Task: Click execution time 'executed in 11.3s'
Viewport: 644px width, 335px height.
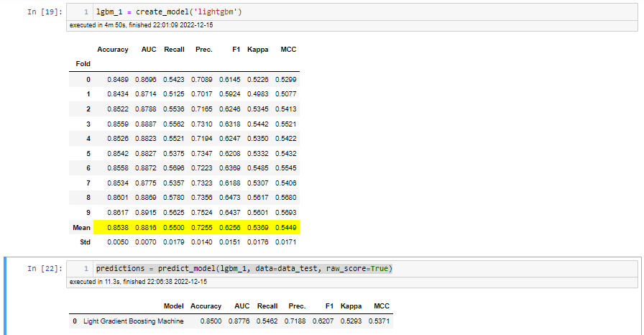Action: 138,282
